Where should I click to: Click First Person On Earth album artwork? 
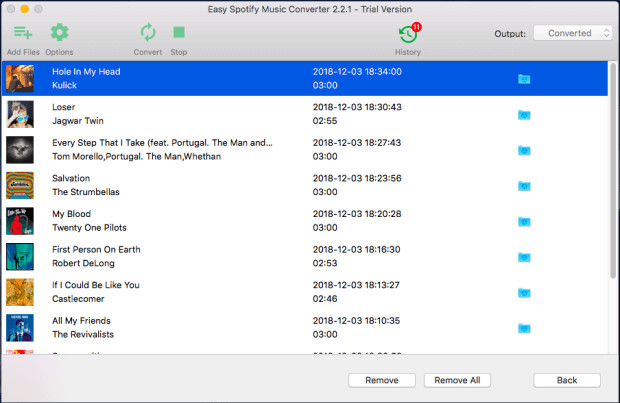(x=20, y=257)
